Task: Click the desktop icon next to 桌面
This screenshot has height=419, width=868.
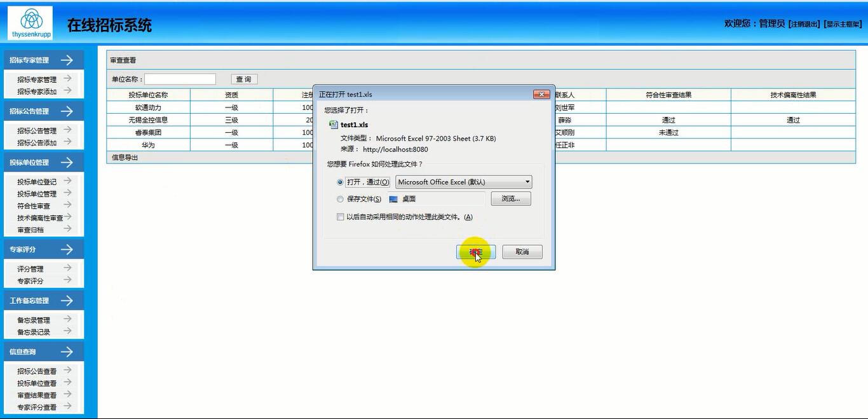Action: point(393,199)
